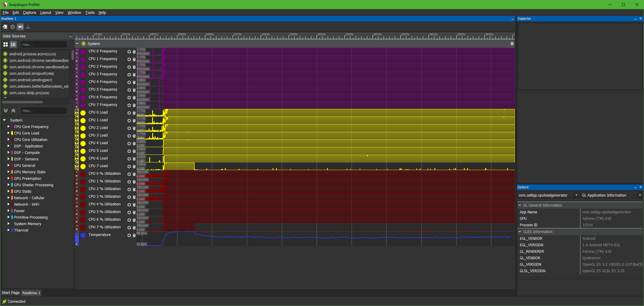
Task: Minimize the Inspector panel
Action: 635,19
